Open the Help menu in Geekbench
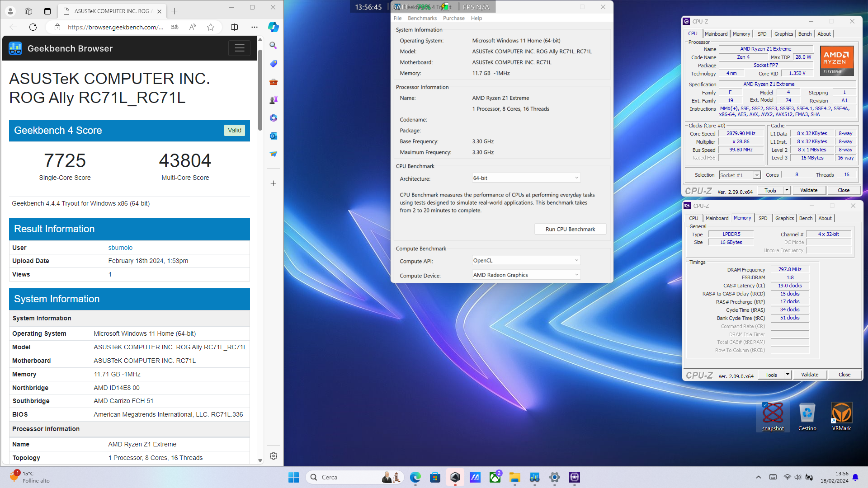868x488 pixels. pyautogui.click(x=476, y=18)
